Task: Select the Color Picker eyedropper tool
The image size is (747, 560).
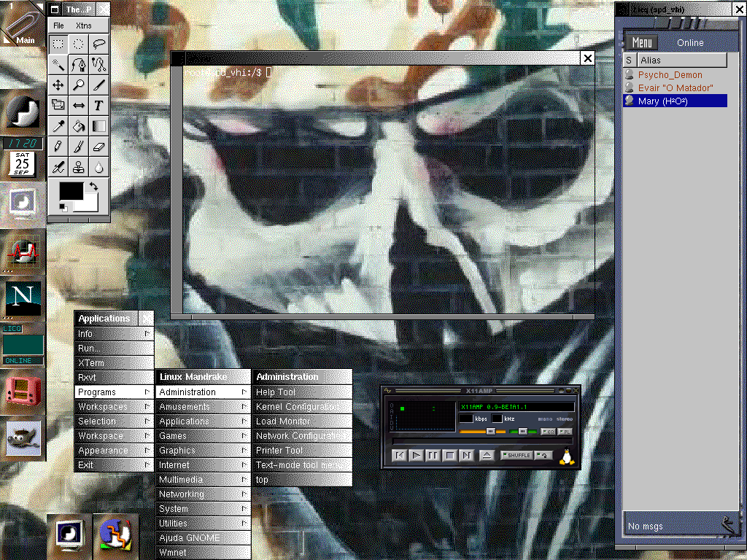Action: coord(58,126)
